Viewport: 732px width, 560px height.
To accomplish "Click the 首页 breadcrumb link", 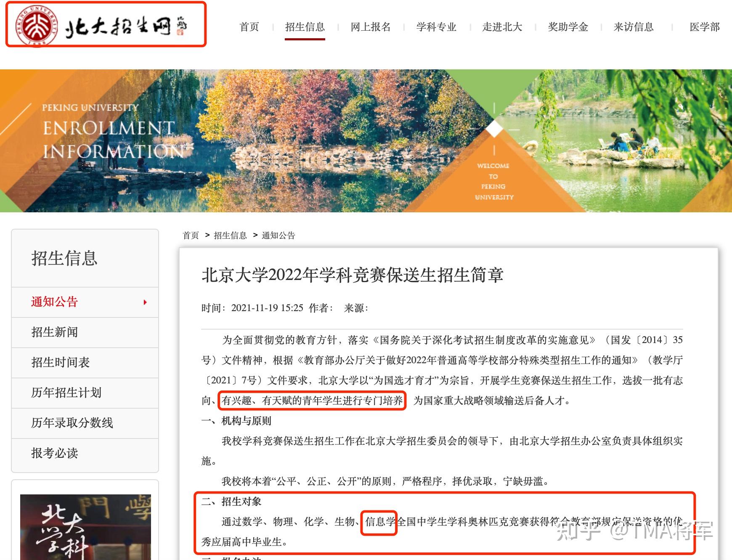I will [x=191, y=235].
